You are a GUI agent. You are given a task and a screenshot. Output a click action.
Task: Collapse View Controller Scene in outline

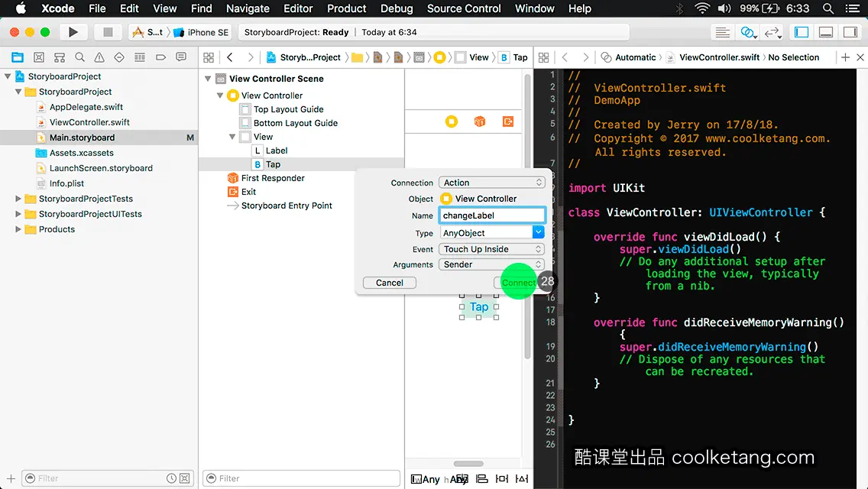pyautogui.click(x=208, y=79)
